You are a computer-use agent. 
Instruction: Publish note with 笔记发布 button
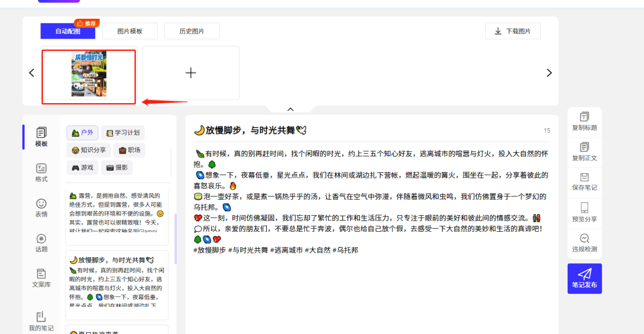(585, 278)
